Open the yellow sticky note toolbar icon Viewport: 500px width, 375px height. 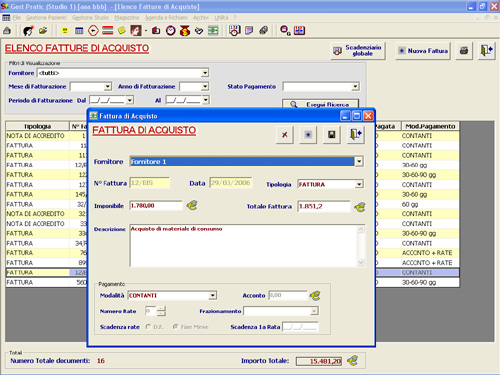(x=122, y=31)
